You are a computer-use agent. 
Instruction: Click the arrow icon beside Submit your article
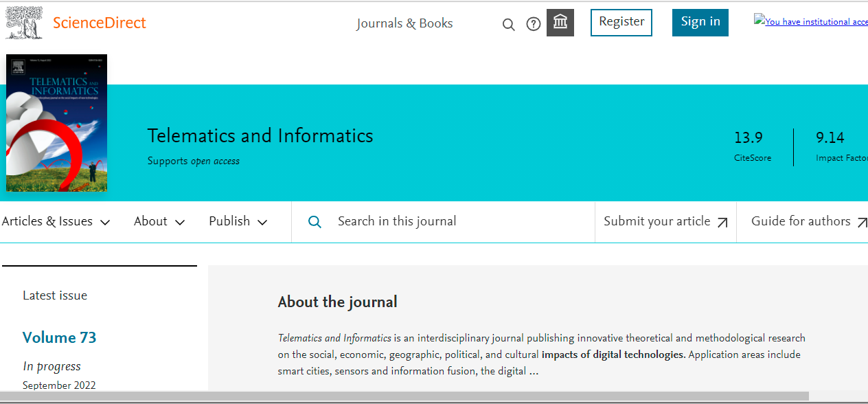[x=722, y=223]
